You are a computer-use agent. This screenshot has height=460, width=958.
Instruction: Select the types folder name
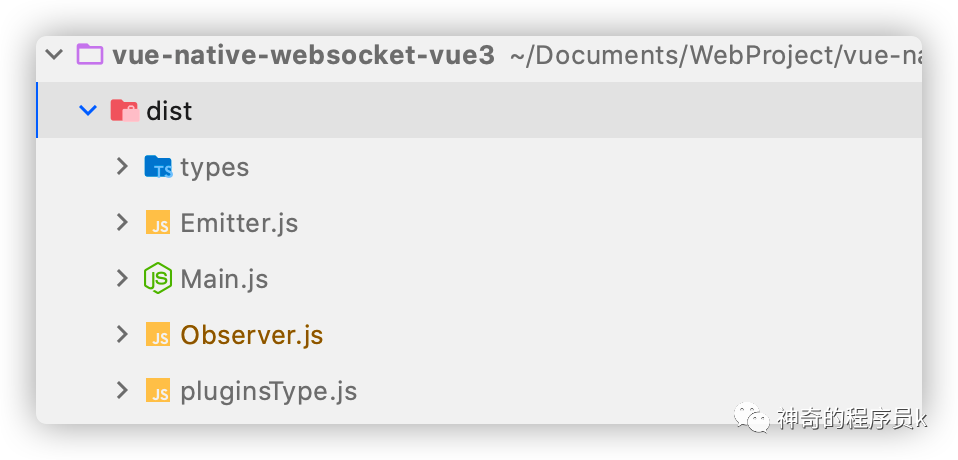pos(214,167)
